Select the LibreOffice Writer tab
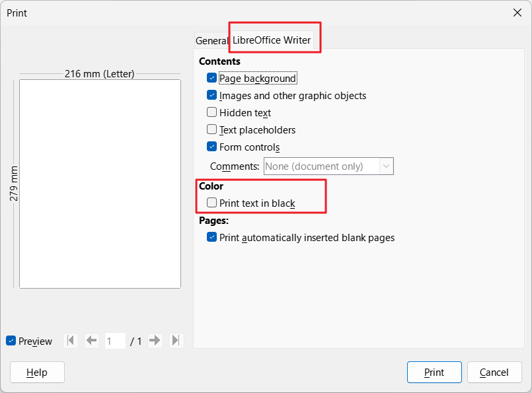This screenshot has width=532, height=393. 272,40
